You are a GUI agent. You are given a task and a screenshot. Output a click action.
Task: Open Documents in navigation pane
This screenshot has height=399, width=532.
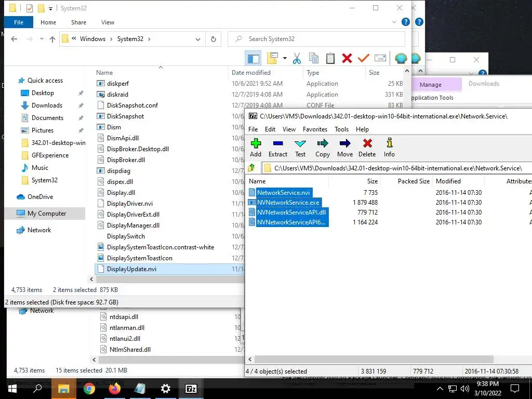pyautogui.click(x=47, y=118)
